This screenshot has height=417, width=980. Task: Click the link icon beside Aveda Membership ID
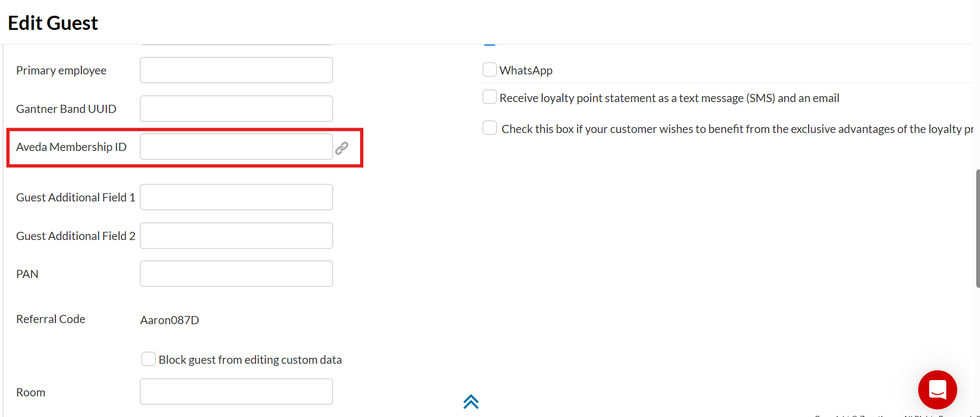pos(342,148)
